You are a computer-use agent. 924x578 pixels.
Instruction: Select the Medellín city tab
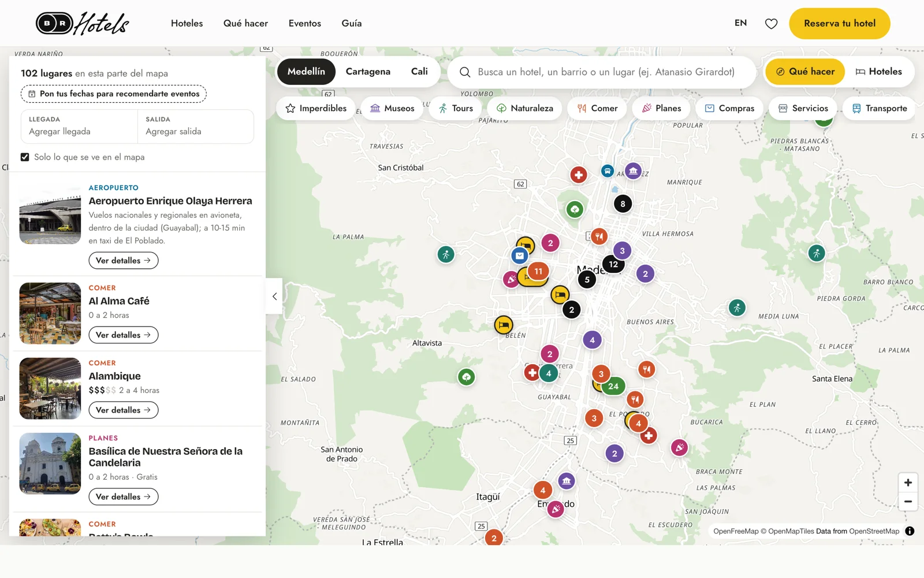[x=306, y=72]
